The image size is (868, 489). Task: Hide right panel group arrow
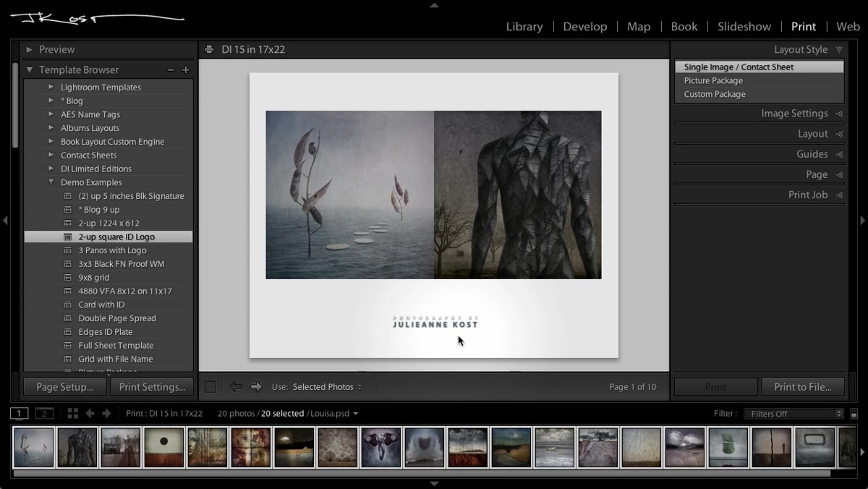tap(862, 221)
